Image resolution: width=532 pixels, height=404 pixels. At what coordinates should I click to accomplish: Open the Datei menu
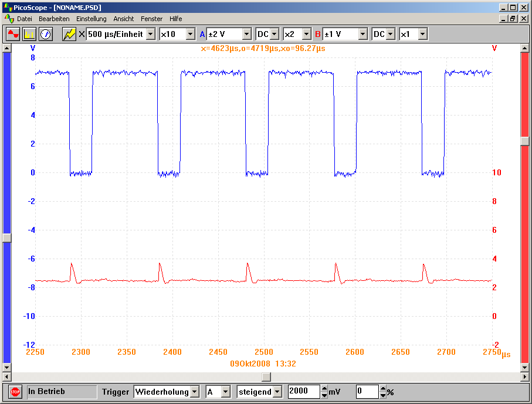pos(25,19)
